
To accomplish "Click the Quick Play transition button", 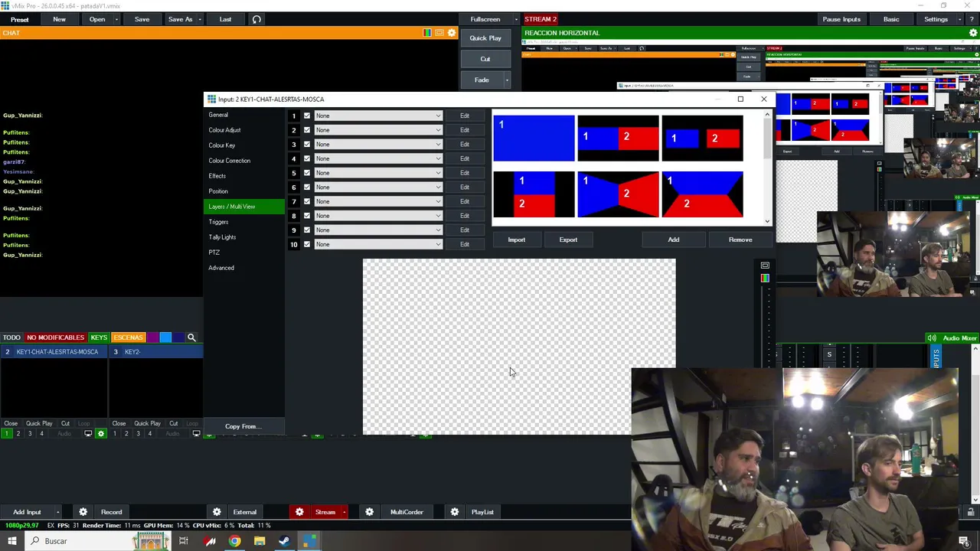I will pyautogui.click(x=485, y=38).
